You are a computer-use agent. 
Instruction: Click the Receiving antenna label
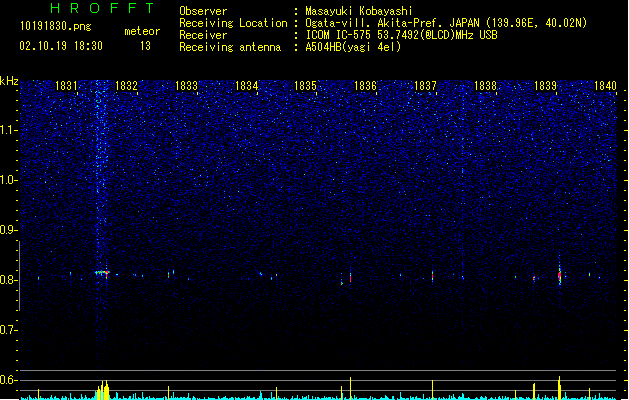click(x=230, y=47)
